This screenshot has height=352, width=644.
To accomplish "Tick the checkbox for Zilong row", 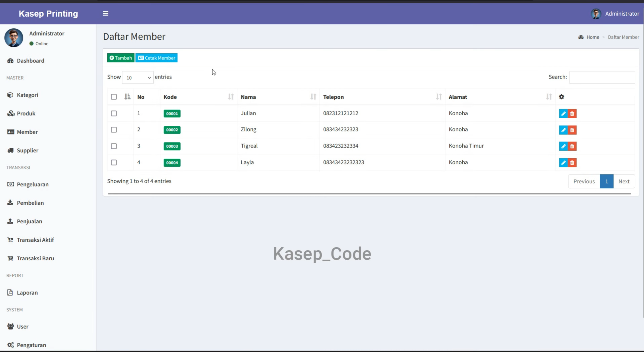I will coord(114,130).
